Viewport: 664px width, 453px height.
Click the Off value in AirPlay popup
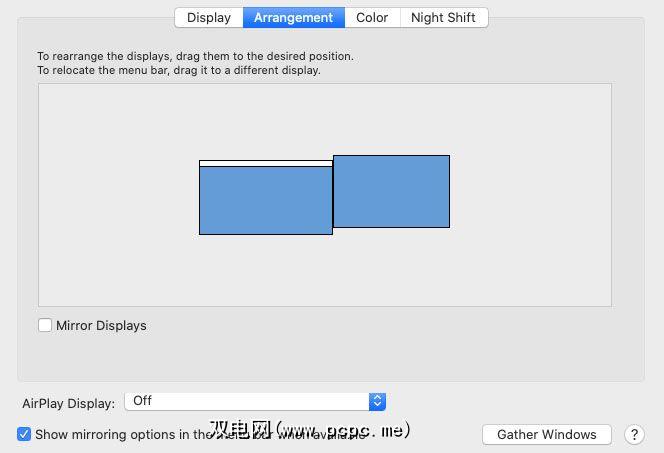coord(143,401)
